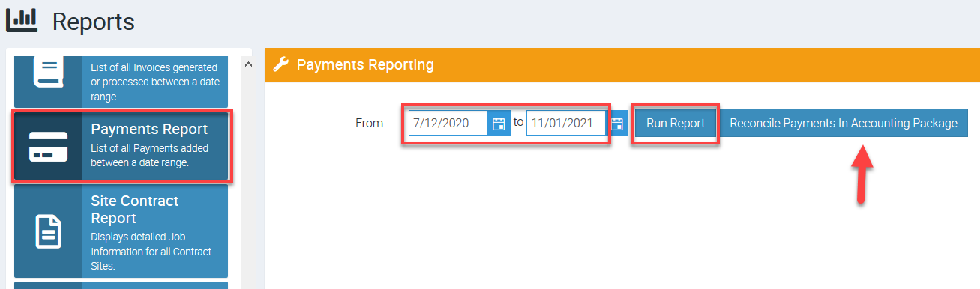
Task: Click the To date field 11/01/2021
Action: [x=566, y=124]
